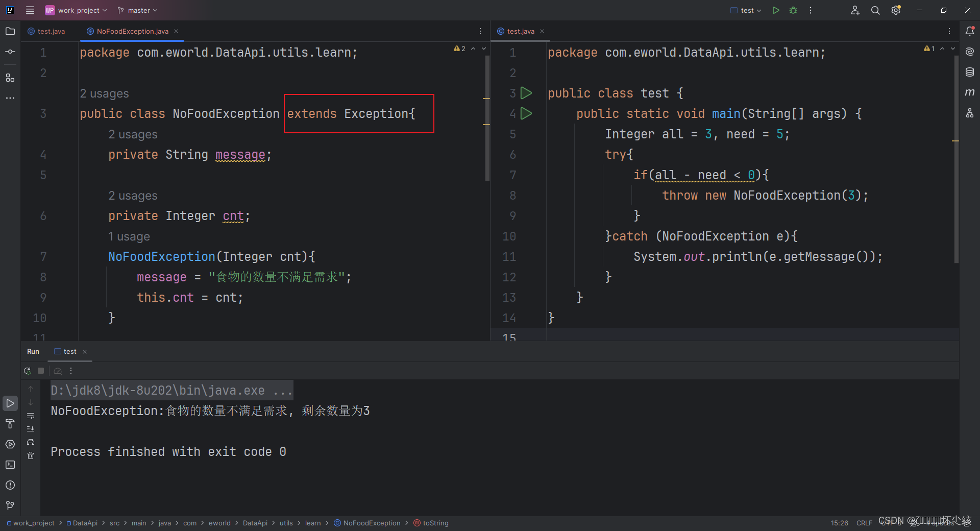
Task: Click the throw new NoFoodException(3) line
Action: (x=765, y=195)
